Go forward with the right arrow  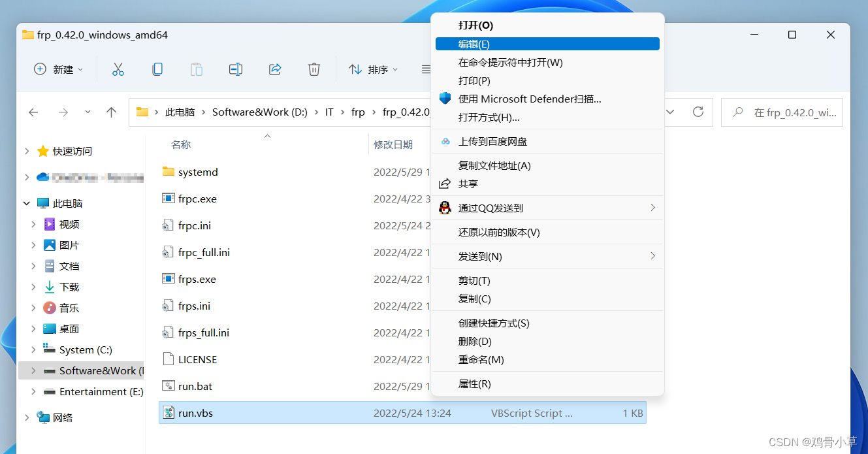pos(63,112)
